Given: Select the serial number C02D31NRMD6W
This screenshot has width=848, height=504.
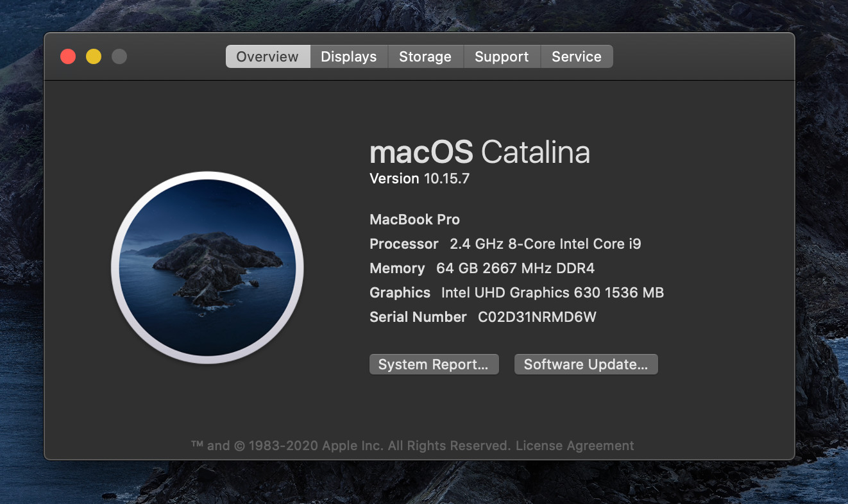Looking at the screenshot, I should pos(537,317).
